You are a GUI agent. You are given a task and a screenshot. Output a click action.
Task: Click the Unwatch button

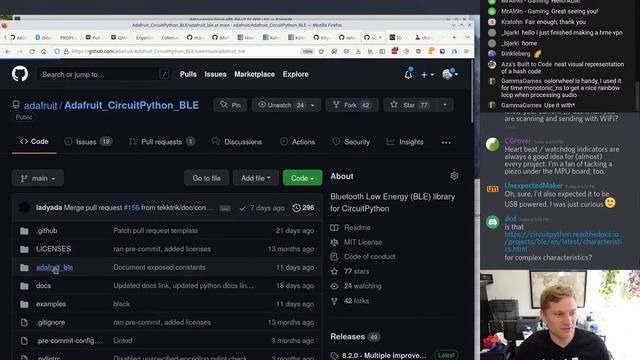tap(279, 105)
